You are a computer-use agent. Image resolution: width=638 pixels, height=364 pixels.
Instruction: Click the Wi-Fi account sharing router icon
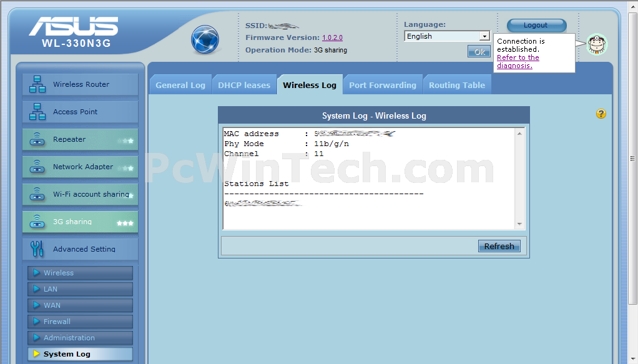37,194
